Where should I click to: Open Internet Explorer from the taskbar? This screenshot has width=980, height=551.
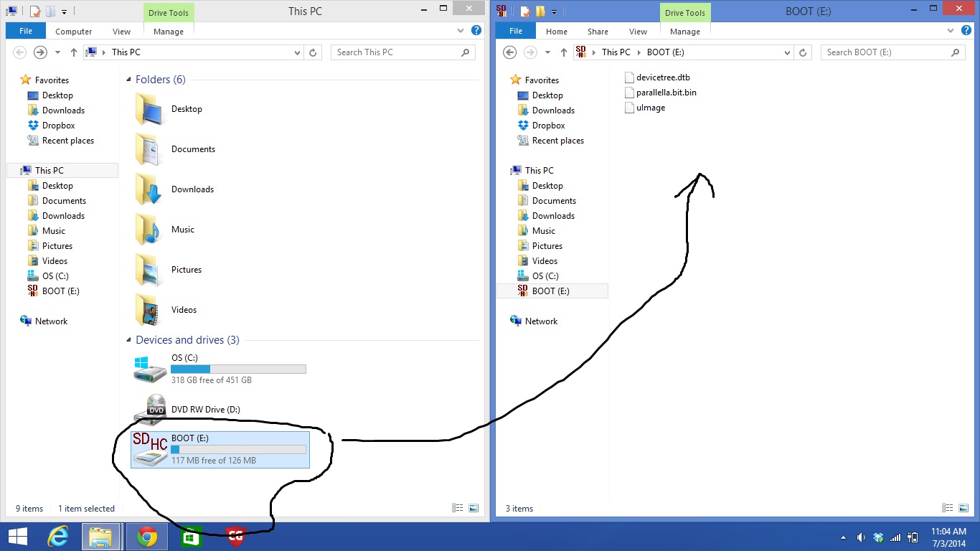point(59,536)
